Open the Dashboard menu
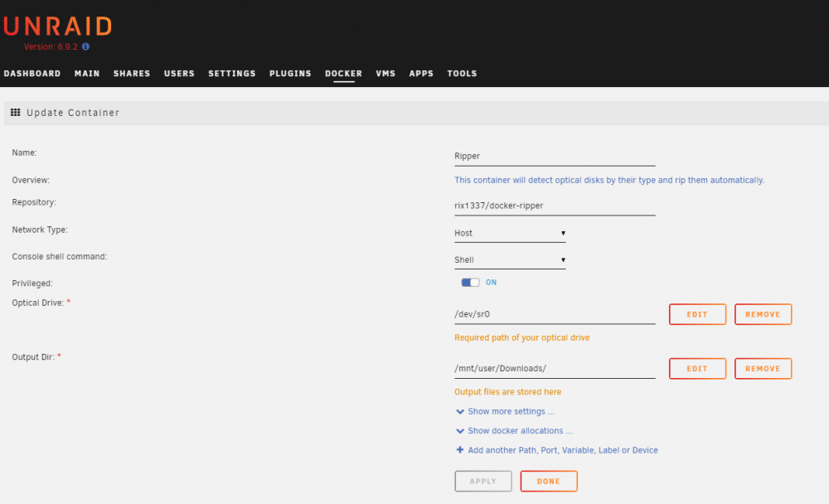The height and width of the screenshot is (504, 829). (32, 74)
